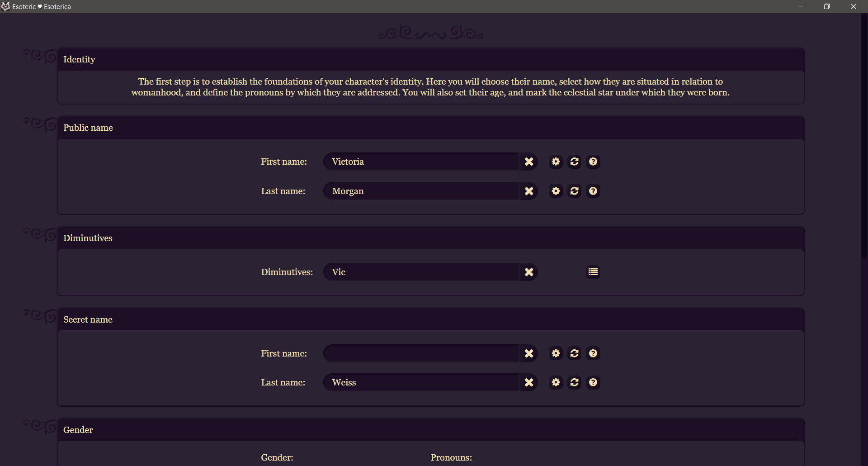Open settings gear for Secret last name
Screen dimensions: 868x466
556,382
